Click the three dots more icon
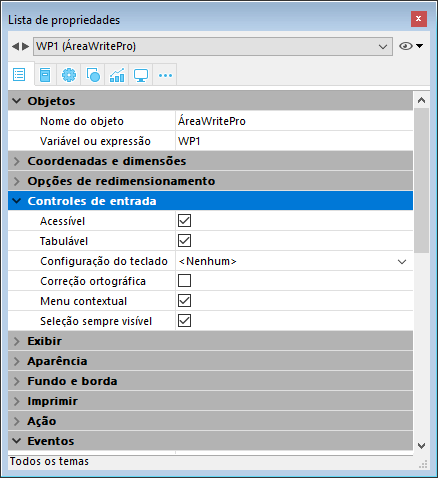 165,75
